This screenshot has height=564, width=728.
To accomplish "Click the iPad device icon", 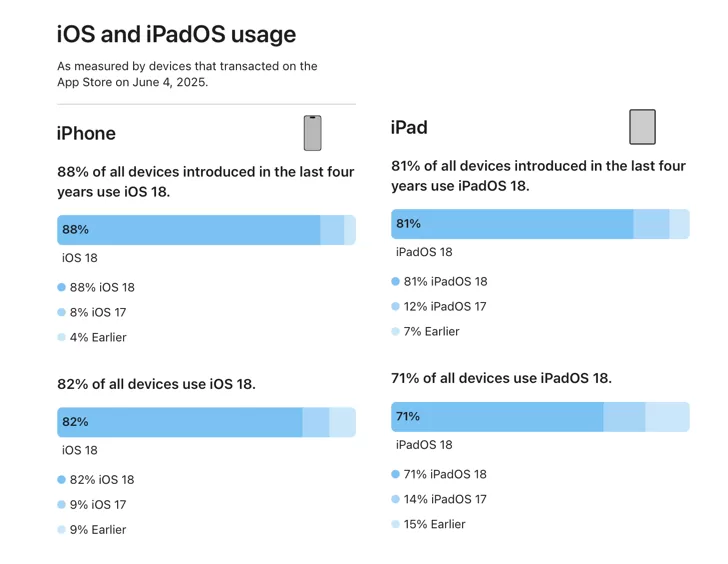I will tap(642, 127).
